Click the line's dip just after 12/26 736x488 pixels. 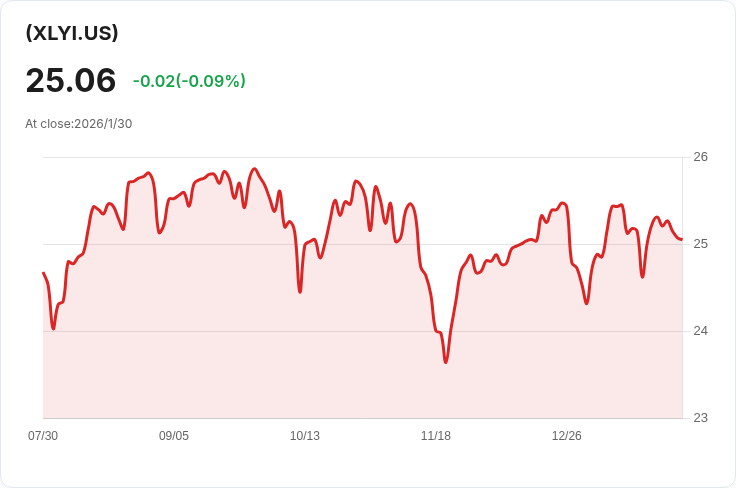(586, 303)
